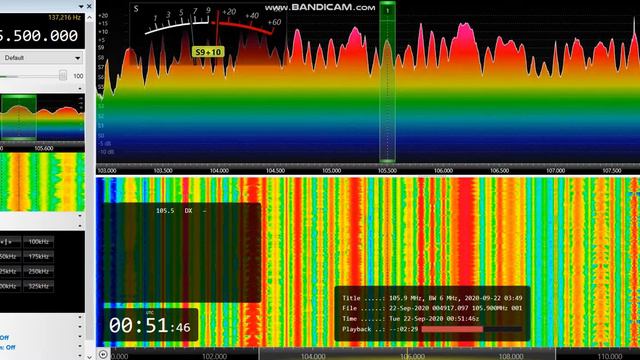Click the filter symmetry icon button beside 100kHz
The width and height of the screenshot is (640, 360).
tap(9, 242)
